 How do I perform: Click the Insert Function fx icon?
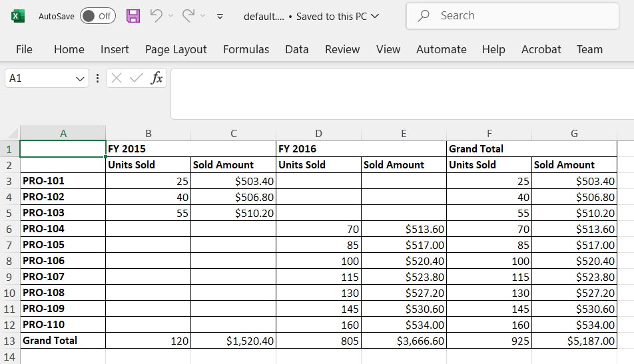pos(157,79)
